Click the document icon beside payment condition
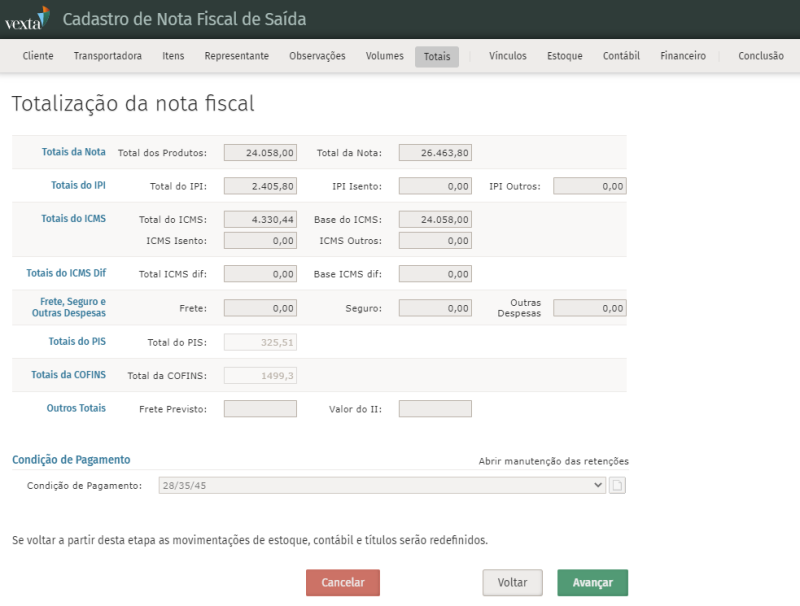This screenshot has width=800, height=606. tap(618, 485)
